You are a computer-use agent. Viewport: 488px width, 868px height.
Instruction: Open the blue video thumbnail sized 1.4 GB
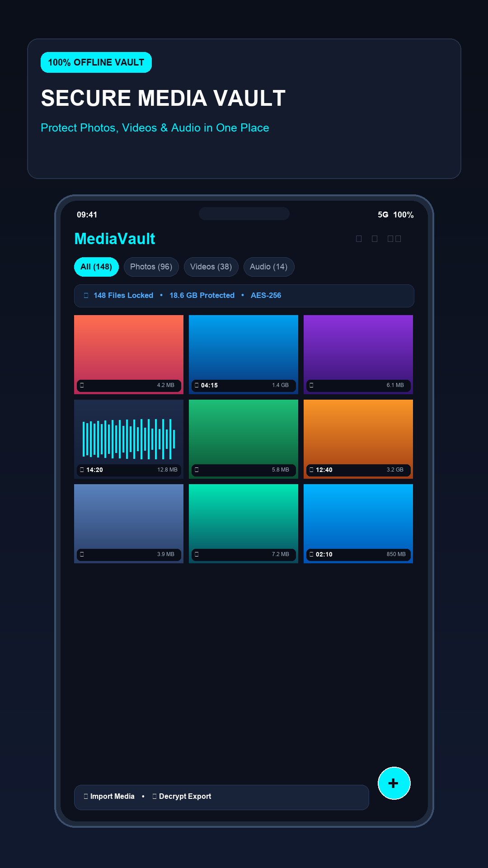pos(244,354)
